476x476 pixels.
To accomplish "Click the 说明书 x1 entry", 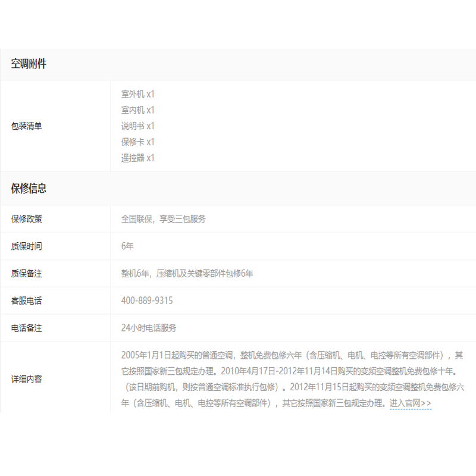I will tap(138, 126).
